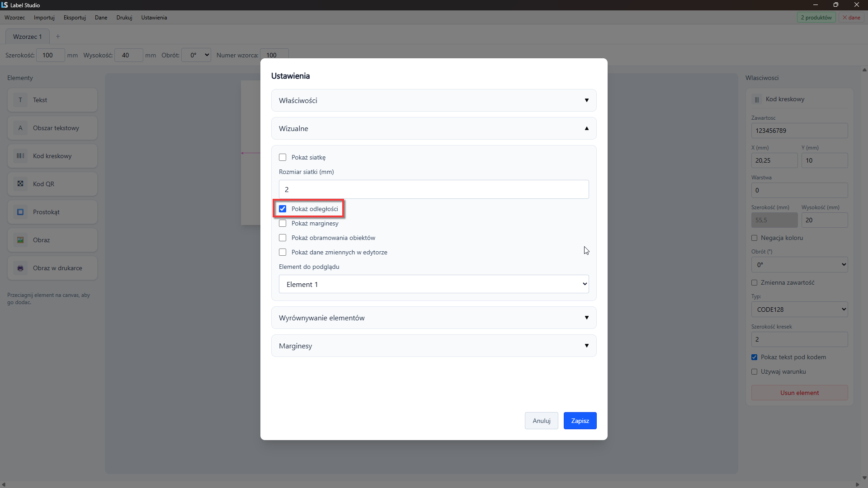This screenshot has height=488, width=868.
Task: Click the Zawartosc value field
Action: coord(799,131)
